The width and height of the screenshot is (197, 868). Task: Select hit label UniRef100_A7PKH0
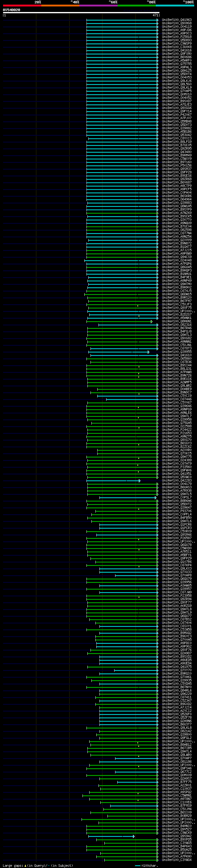click(177, 856)
